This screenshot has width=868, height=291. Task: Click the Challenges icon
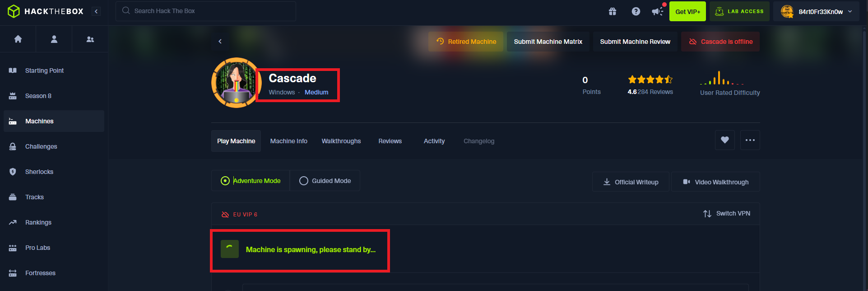[13, 146]
